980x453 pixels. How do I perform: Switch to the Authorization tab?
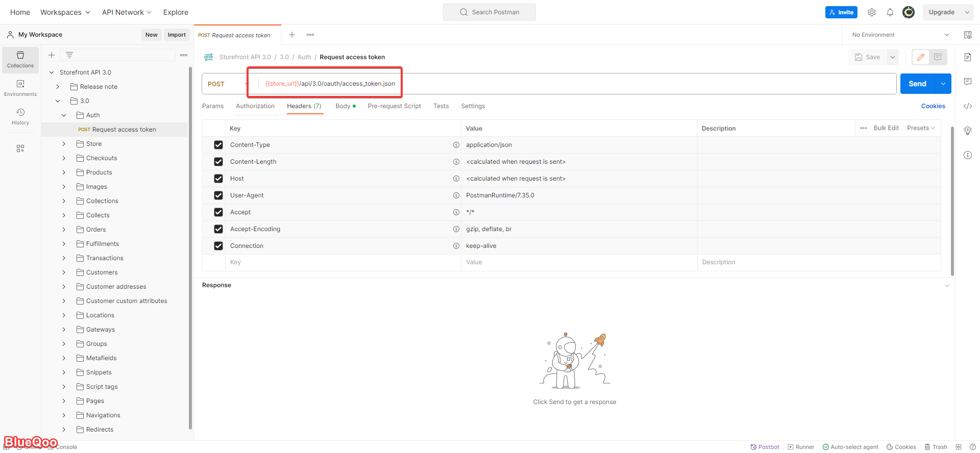[x=255, y=106]
